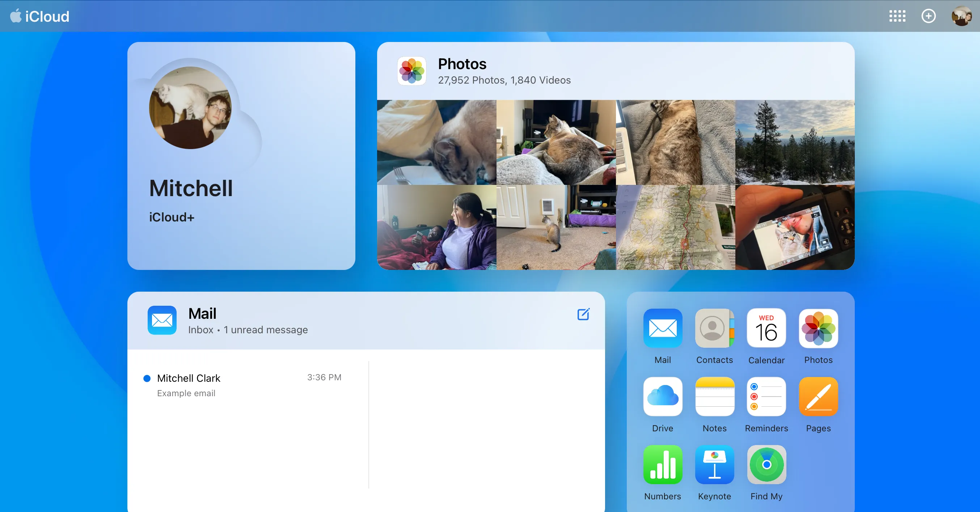Click the large profile picture in the Mitchell card
The height and width of the screenshot is (512, 980).
click(x=190, y=108)
